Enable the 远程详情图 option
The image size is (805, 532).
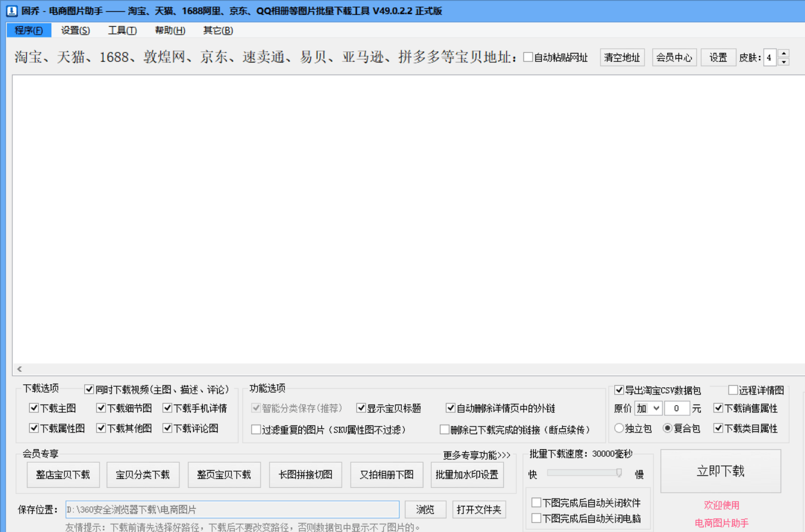coord(732,391)
